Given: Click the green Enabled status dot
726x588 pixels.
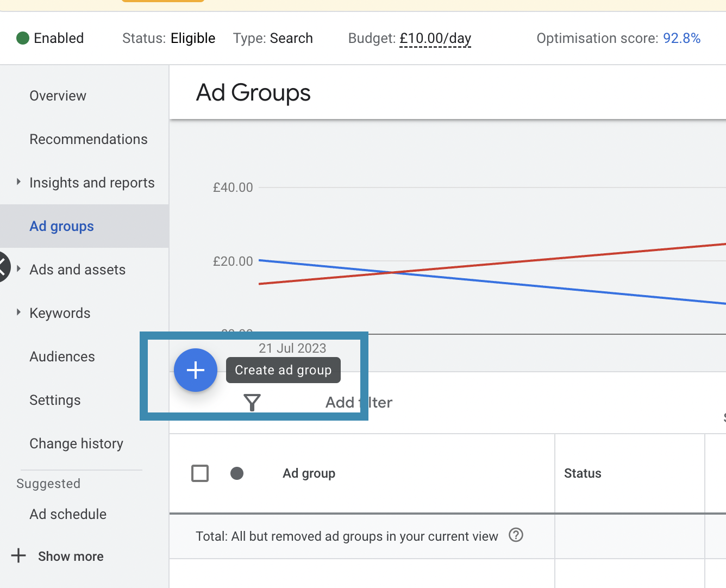Looking at the screenshot, I should [x=23, y=38].
